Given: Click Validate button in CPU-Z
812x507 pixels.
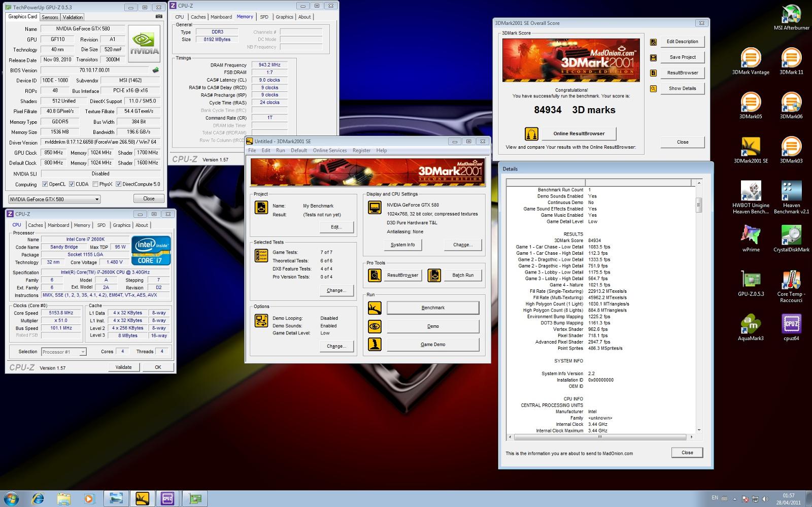Looking at the screenshot, I should coord(123,367).
